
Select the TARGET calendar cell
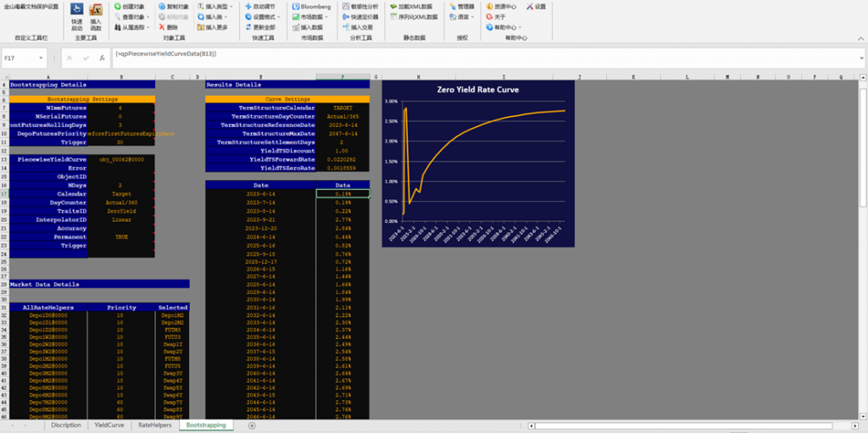(x=342, y=108)
